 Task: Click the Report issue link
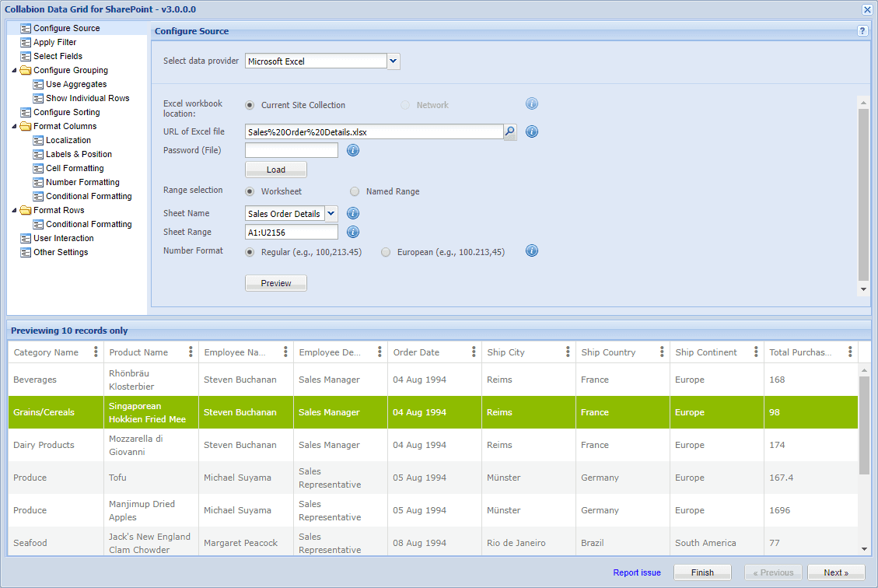[637, 572]
